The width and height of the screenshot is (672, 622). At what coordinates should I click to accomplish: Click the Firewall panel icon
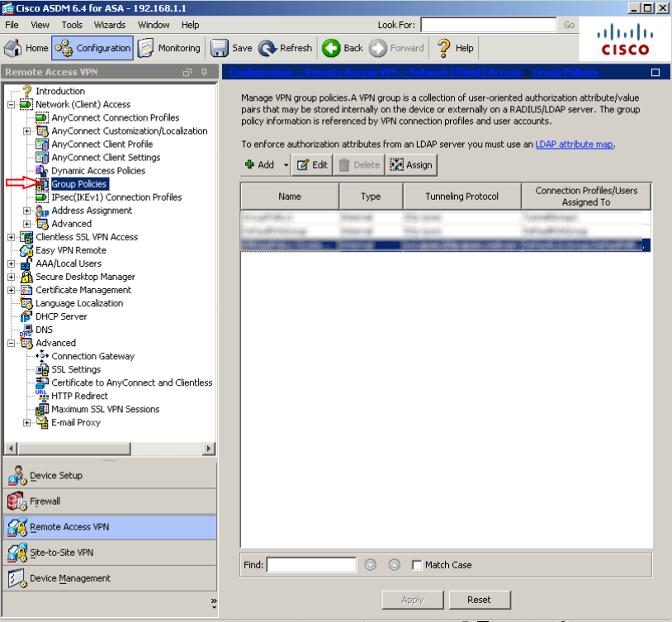tap(17, 501)
